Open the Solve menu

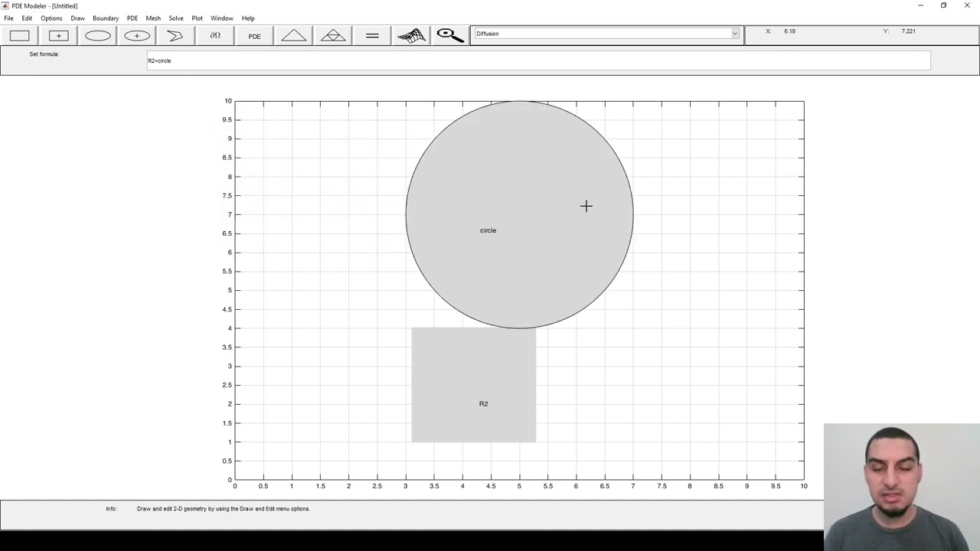point(176,18)
